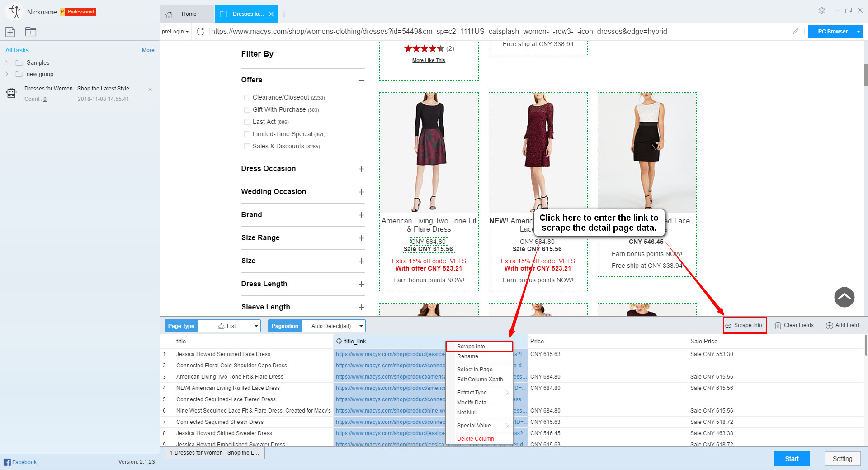Open the More tasks link
The width and height of the screenshot is (868, 470).
[x=148, y=50]
